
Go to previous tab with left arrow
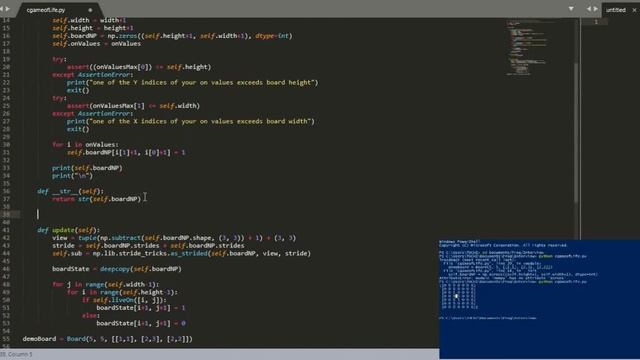[x=2, y=9]
